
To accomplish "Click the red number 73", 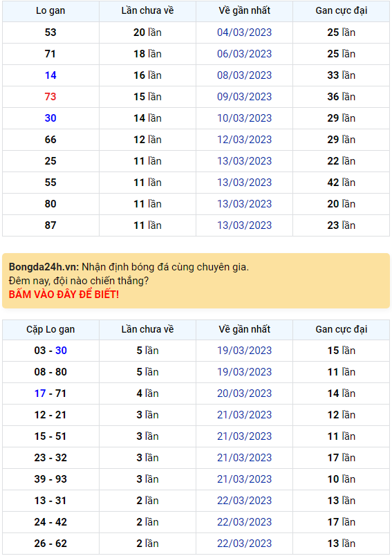I will click(50, 96).
